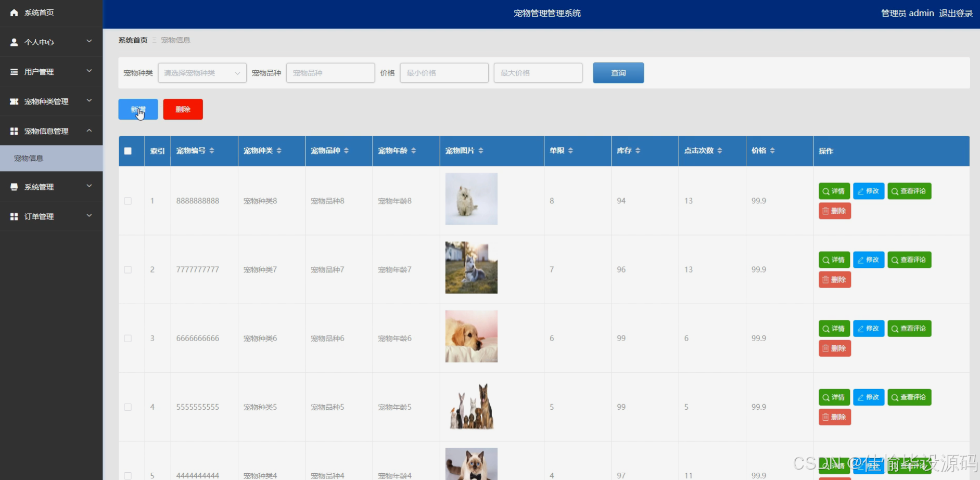Open the white cat thumbnail in row 1
The width and height of the screenshot is (980, 480).
pyautogui.click(x=471, y=199)
